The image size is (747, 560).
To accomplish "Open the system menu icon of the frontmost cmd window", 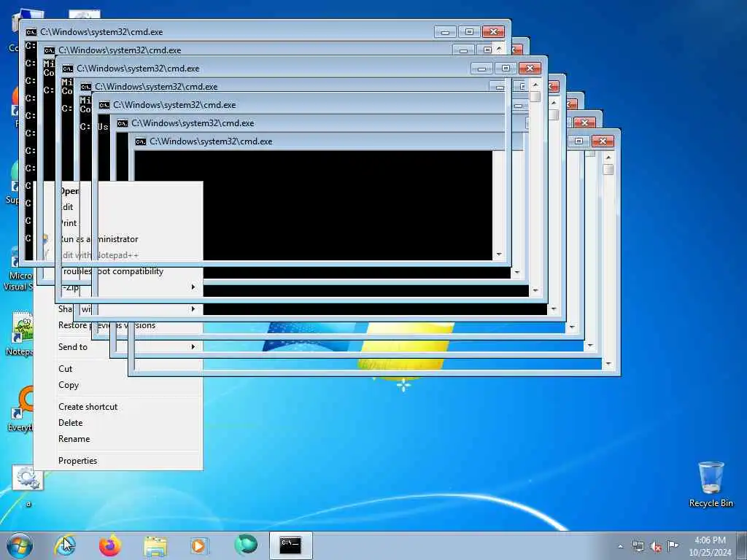I will tap(31, 32).
